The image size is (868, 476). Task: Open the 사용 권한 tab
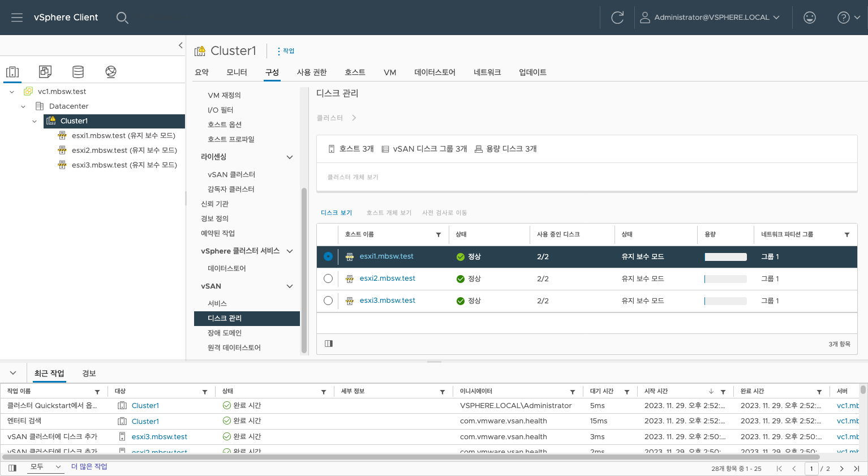coord(312,72)
